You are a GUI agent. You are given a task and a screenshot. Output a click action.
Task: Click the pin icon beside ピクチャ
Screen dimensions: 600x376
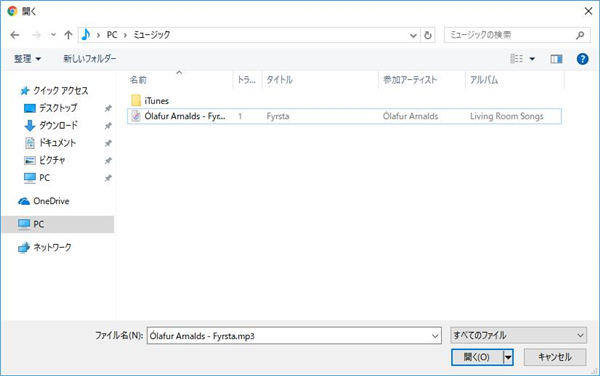click(108, 161)
